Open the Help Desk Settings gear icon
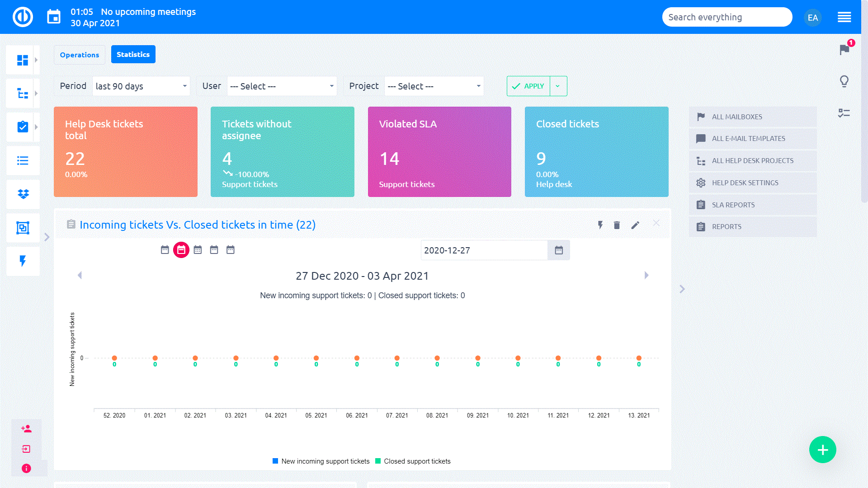Image resolution: width=868 pixels, height=488 pixels. (x=701, y=183)
